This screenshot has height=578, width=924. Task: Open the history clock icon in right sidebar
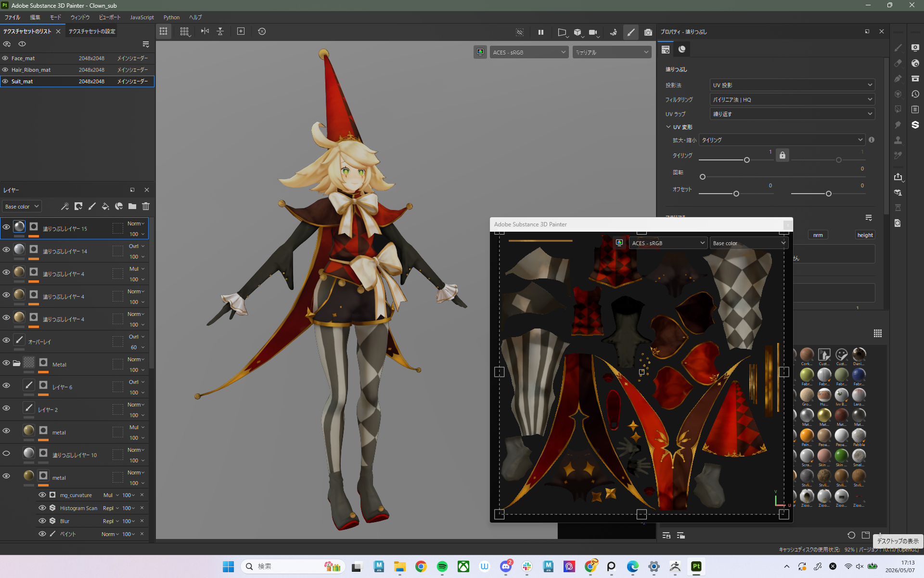click(x=915, y=94)
